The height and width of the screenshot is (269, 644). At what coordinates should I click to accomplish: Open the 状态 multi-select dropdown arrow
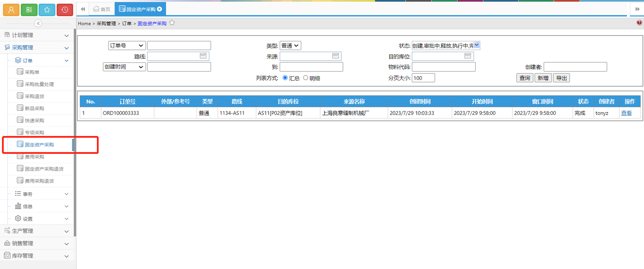pos(477,45)
